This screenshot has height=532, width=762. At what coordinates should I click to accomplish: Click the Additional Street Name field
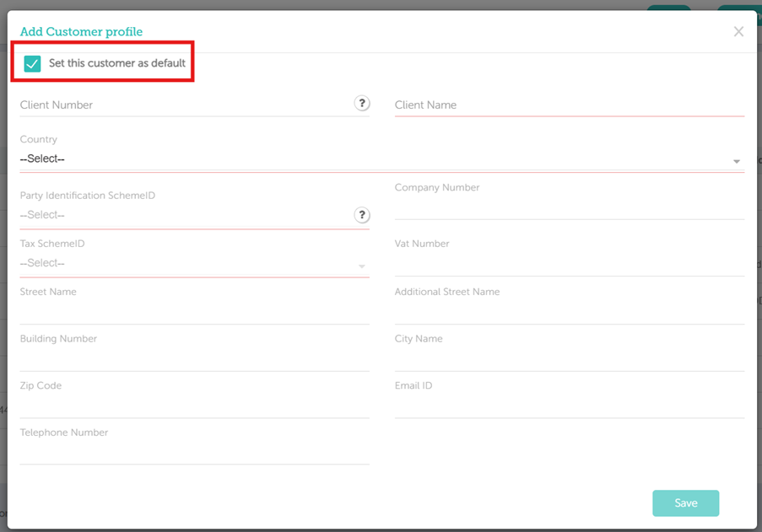click(569, 311)
